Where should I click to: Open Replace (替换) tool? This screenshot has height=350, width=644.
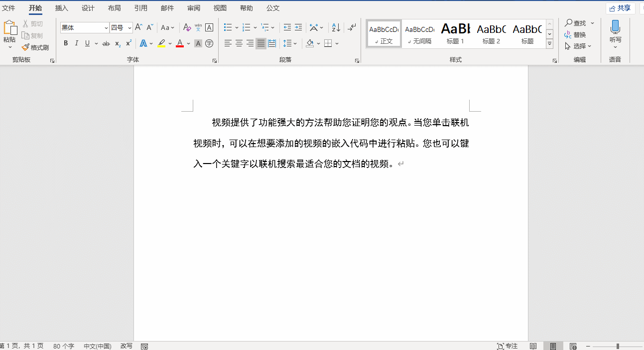click(x=575, y=34)
